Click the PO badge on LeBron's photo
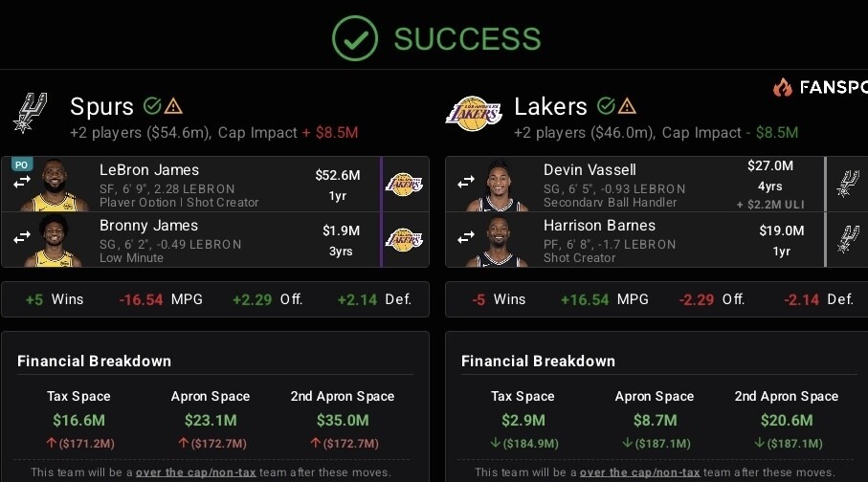The width and height of the screenshot is (868, 482). 21,164
